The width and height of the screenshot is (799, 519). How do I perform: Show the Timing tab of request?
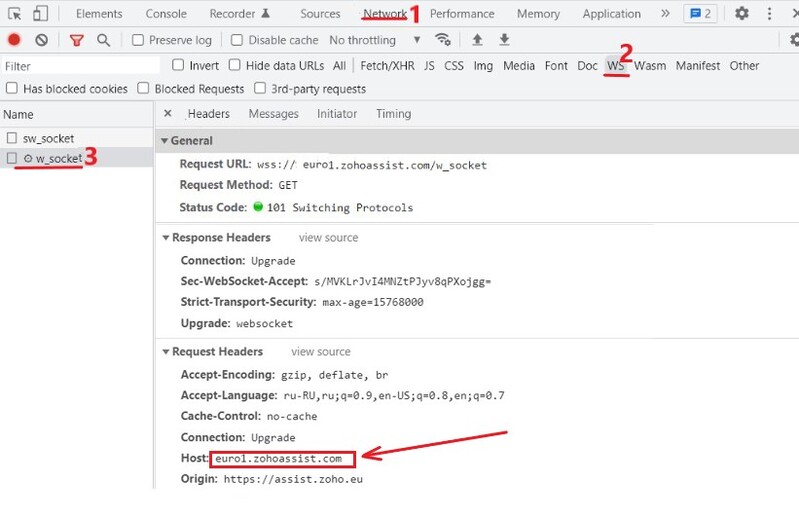pos(393,114)
